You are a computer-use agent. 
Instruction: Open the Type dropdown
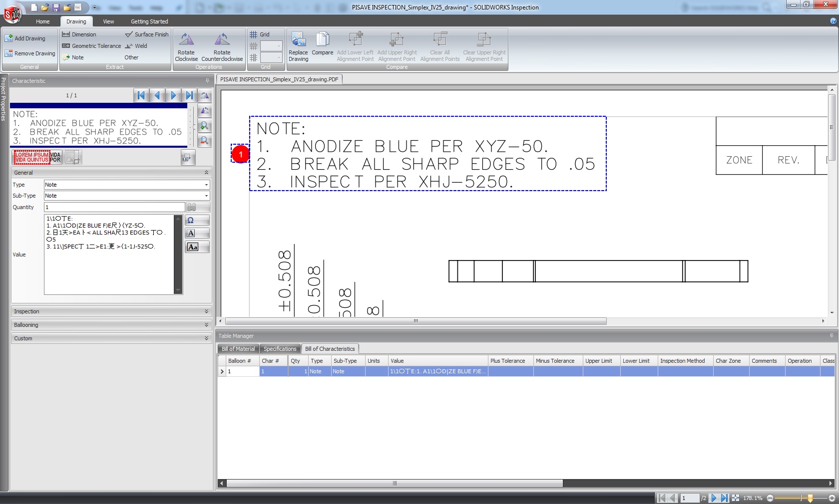tap(206, 185)
